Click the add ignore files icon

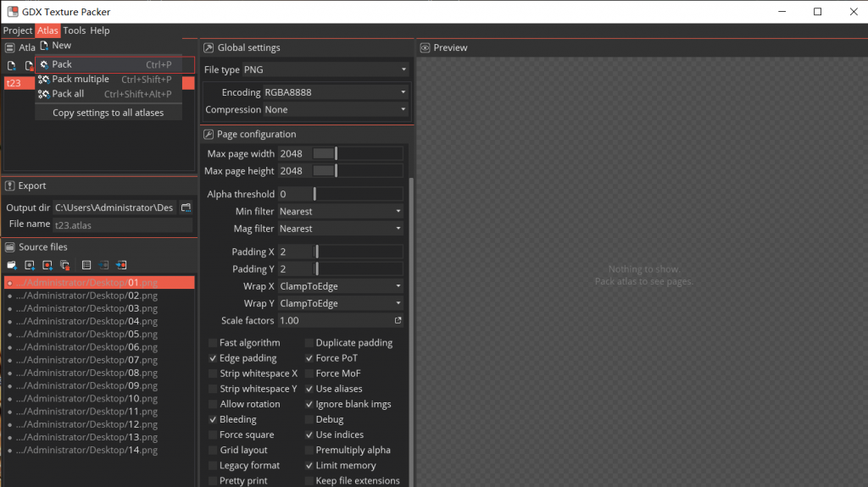click(47, 265)
